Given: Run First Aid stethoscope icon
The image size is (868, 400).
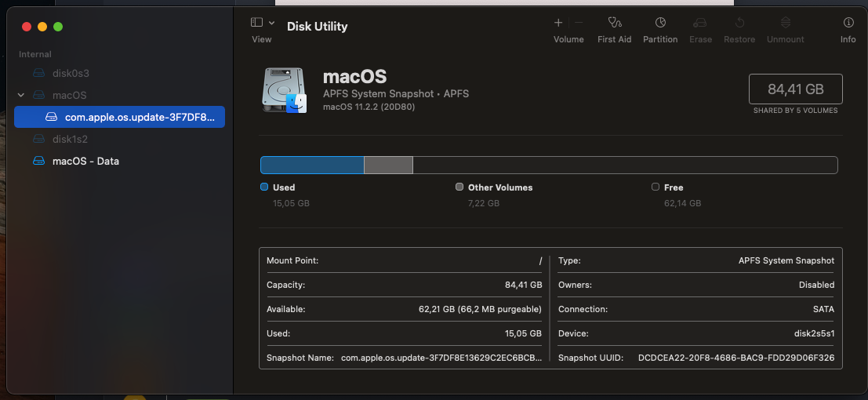Looking at the screenshot, I should point(615,23).
